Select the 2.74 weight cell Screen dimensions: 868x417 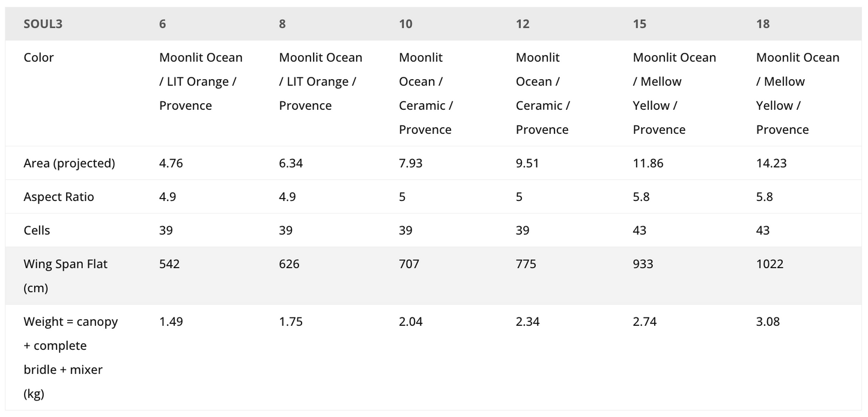(x=645, y=322)
